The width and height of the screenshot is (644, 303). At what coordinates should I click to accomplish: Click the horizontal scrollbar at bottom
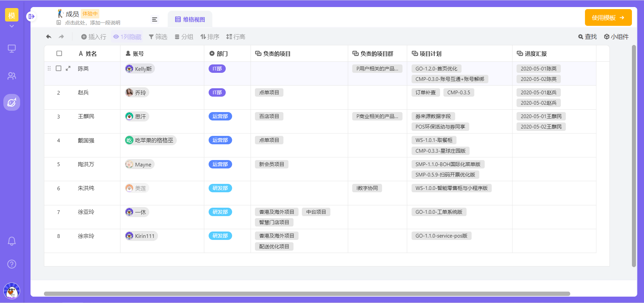point(307,294)
